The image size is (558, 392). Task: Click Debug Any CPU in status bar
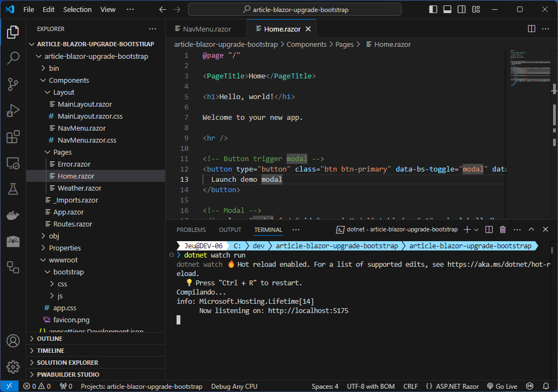(x=234, y=387)
